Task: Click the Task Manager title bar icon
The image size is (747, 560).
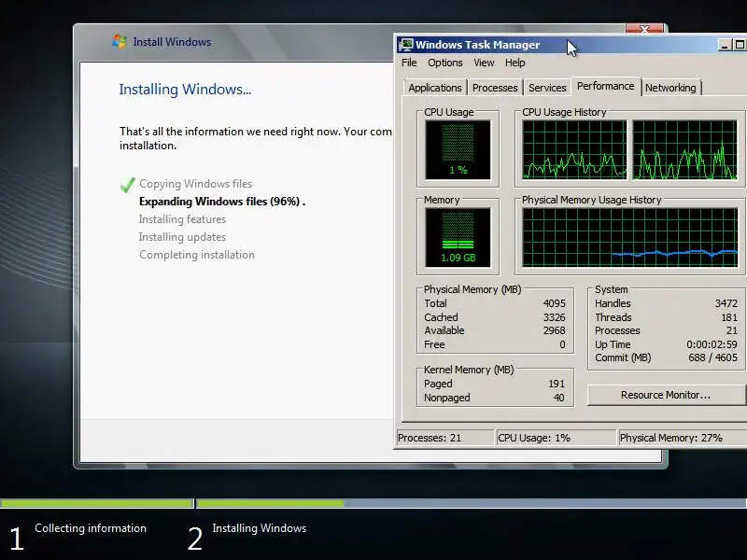Action: 406,45
